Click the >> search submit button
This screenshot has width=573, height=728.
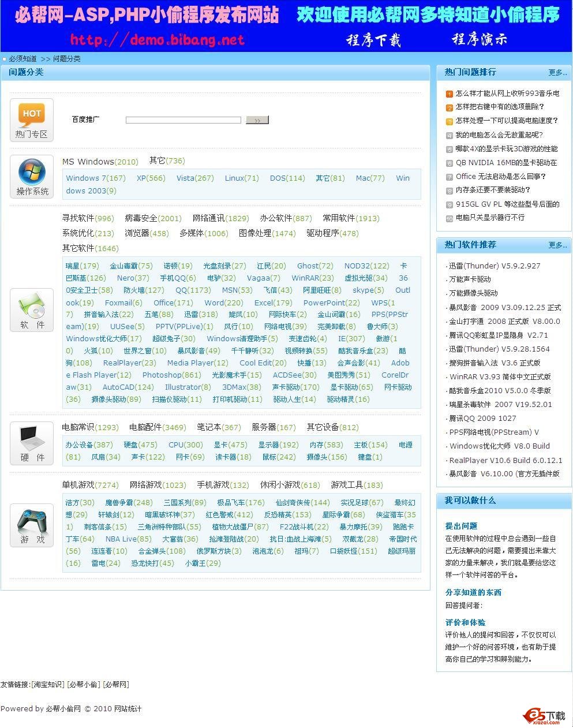[x=257, y=120]
